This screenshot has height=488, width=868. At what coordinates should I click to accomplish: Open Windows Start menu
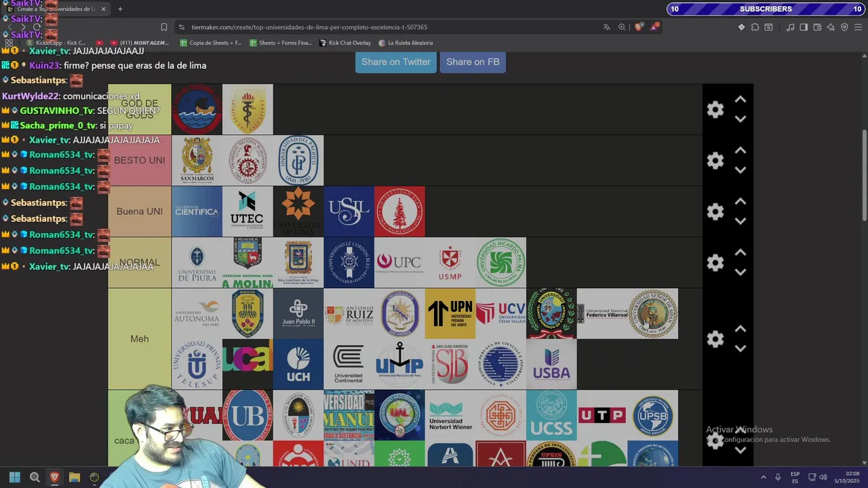click(15, 477)
